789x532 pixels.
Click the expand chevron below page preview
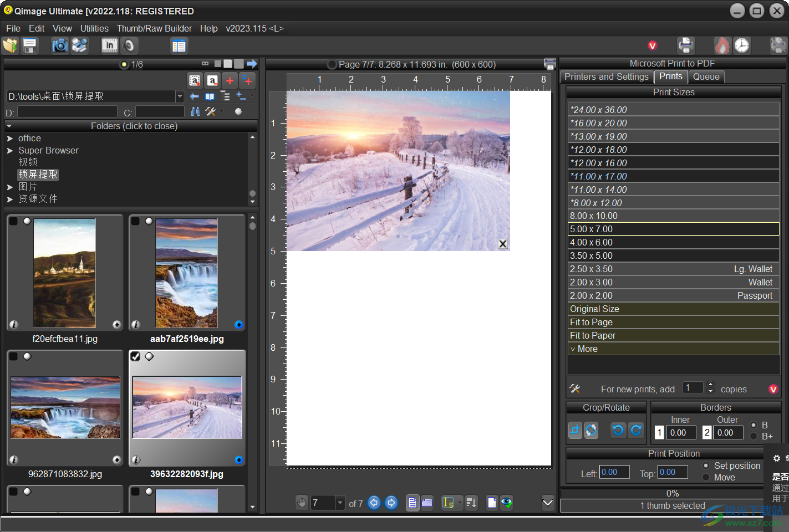548,503
